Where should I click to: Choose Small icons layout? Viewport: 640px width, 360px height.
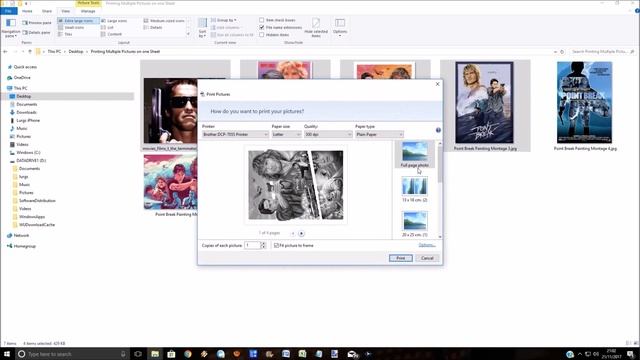(71, 27)
